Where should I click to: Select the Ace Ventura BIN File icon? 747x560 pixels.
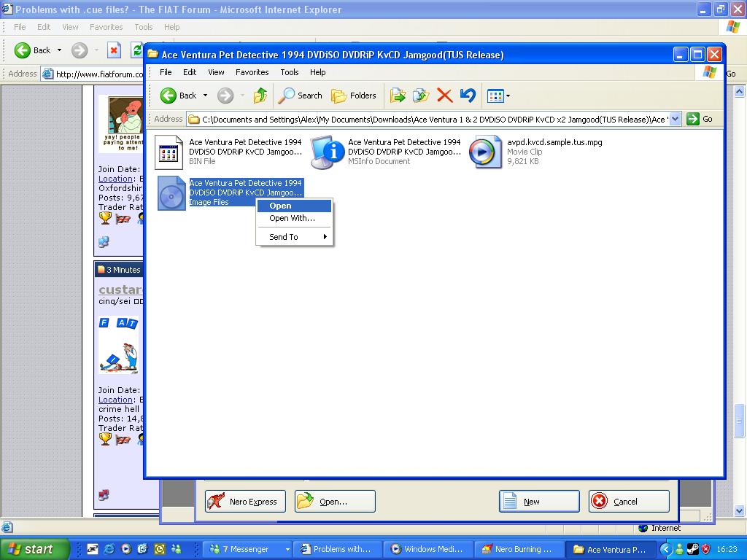(x=169, y=152)
